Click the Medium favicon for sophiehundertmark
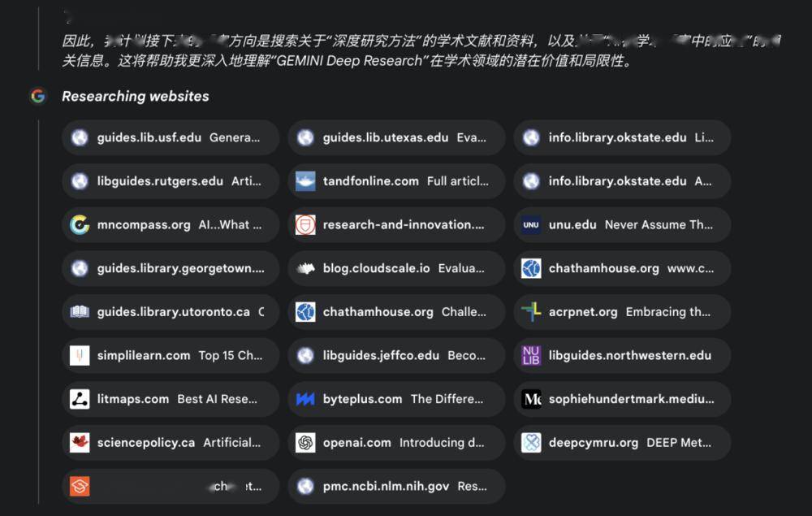 [x=531, y=399]
